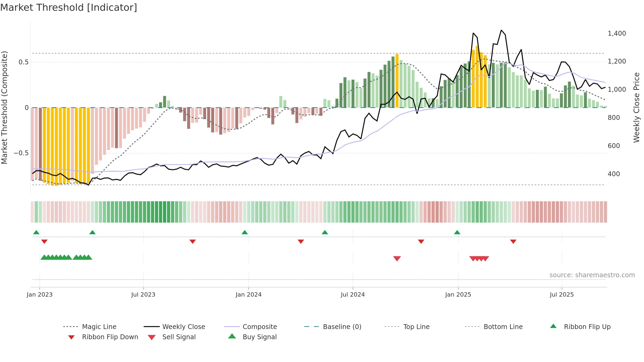644x362 pixels.
Task: Click the 0.5 tick on the left axis
Action: (x=23, y=62)
